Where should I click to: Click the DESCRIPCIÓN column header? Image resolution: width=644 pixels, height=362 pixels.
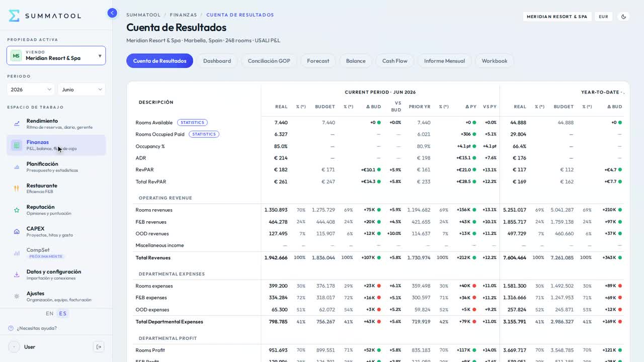[156, 102]
